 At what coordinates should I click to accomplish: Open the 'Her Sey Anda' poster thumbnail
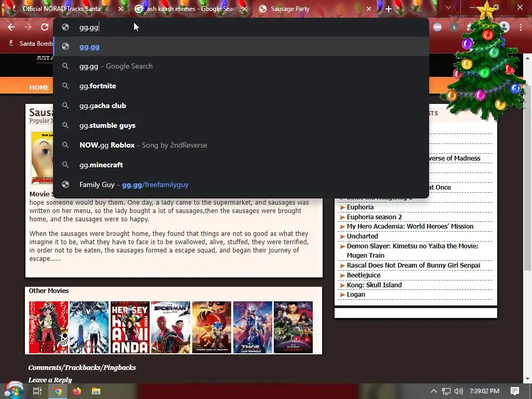(130, 327)
